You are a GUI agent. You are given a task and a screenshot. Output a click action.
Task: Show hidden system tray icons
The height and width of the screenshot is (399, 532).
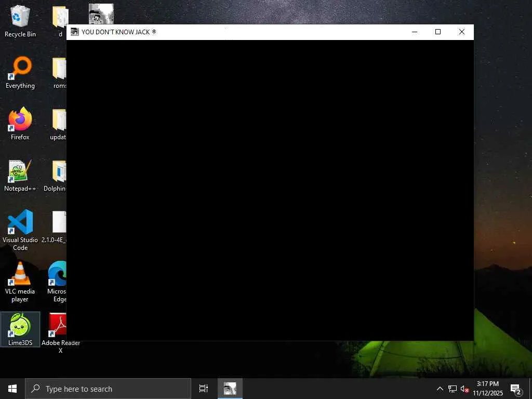[440, 389]
